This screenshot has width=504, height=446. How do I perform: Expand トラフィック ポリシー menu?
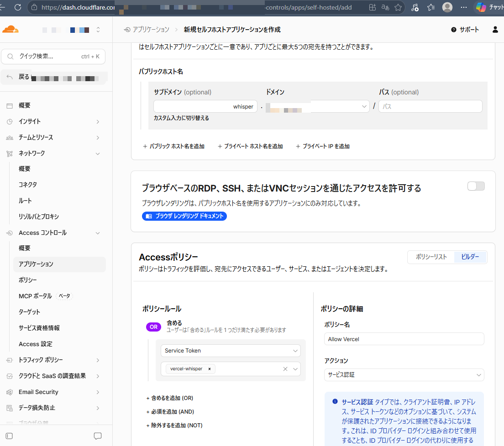[53, 360]
